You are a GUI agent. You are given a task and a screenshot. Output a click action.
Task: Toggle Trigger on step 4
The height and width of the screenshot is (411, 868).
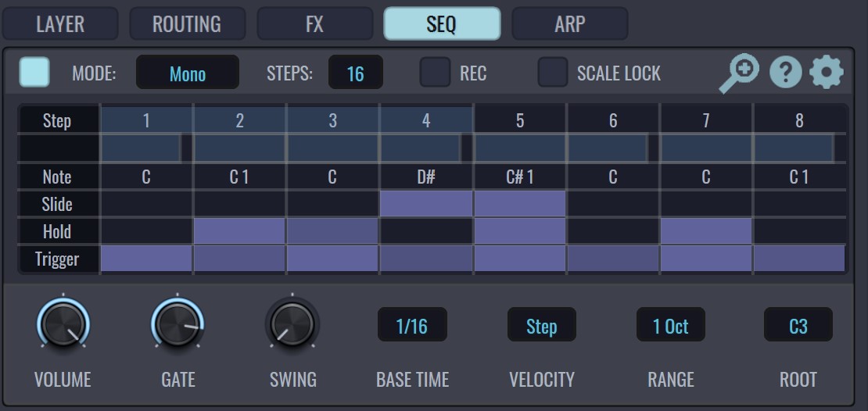click(426, 259)
